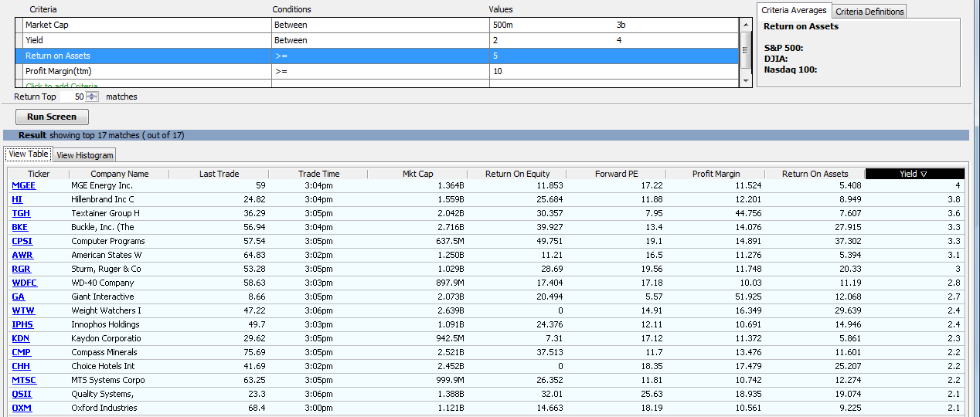Sort by Forward PE column header

tap(616, 174)
